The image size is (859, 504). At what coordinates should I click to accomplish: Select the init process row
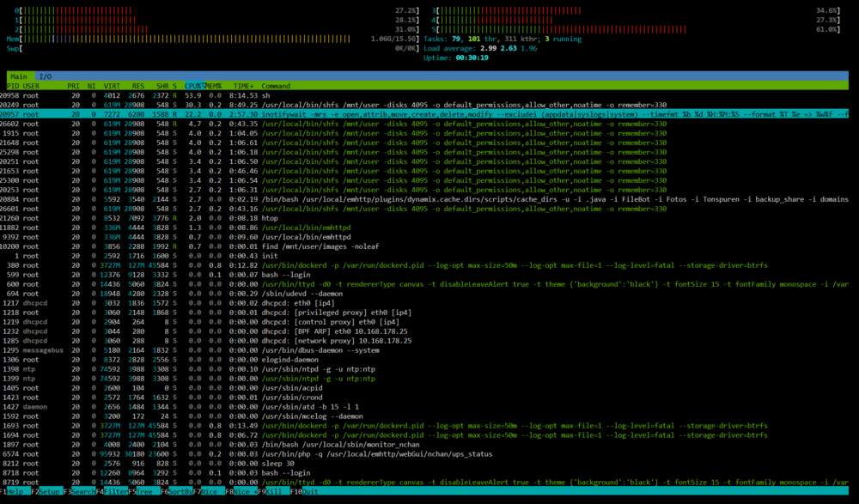click(x=424, y=256)
